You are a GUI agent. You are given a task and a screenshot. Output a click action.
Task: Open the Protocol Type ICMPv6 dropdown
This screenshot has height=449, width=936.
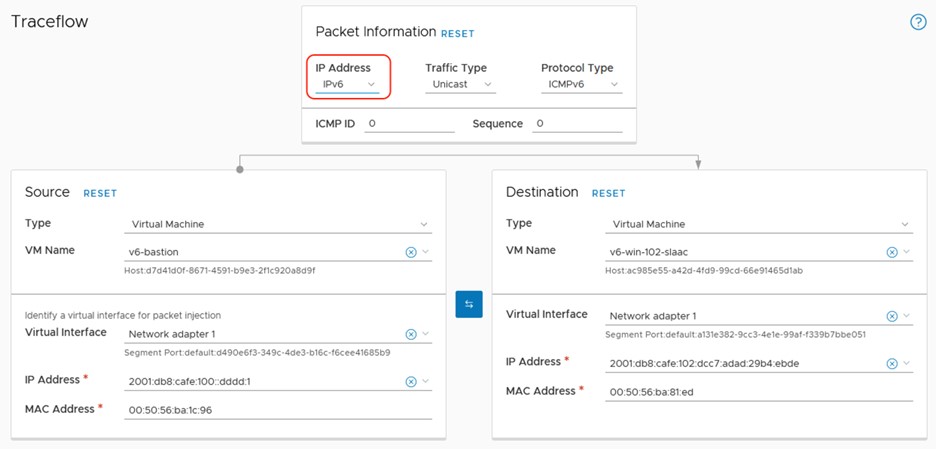(x=583, y=85)
